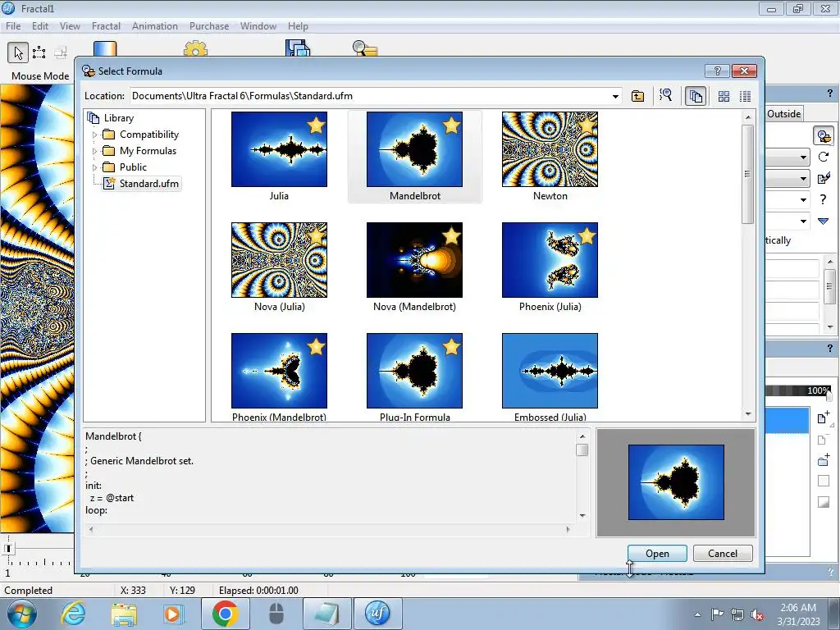The width and height of the screenshot is (840, 630).
Task: Open the Window menu
Action: coord(258,25)
